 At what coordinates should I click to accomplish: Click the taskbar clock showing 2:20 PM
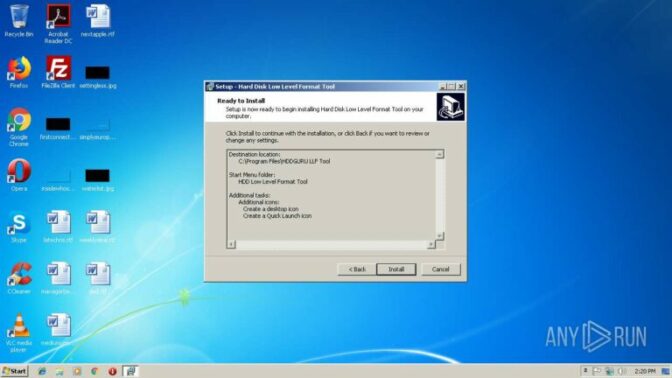(645, 371)
